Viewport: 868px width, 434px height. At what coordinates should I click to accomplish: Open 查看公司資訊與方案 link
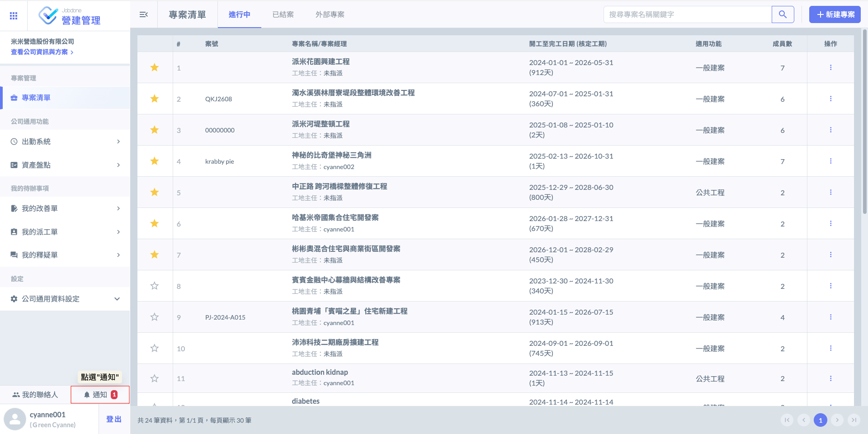pos(42,52)
